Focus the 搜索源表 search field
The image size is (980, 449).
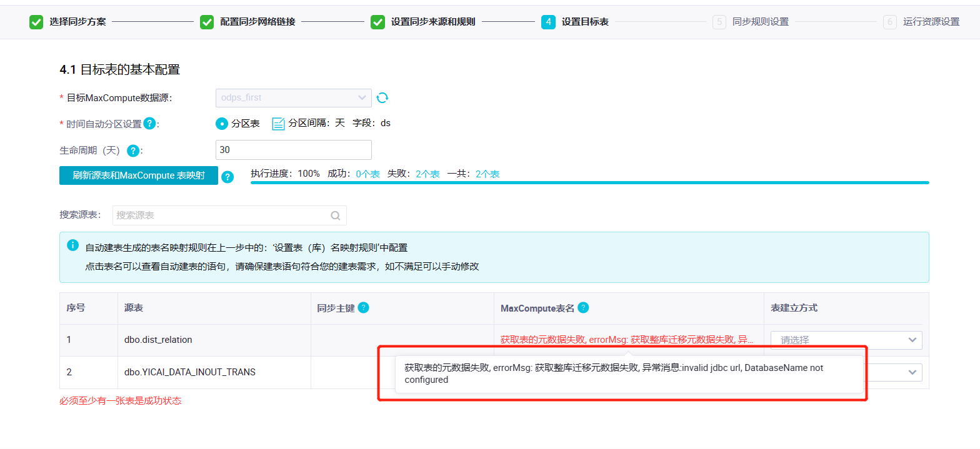(229, 215)
